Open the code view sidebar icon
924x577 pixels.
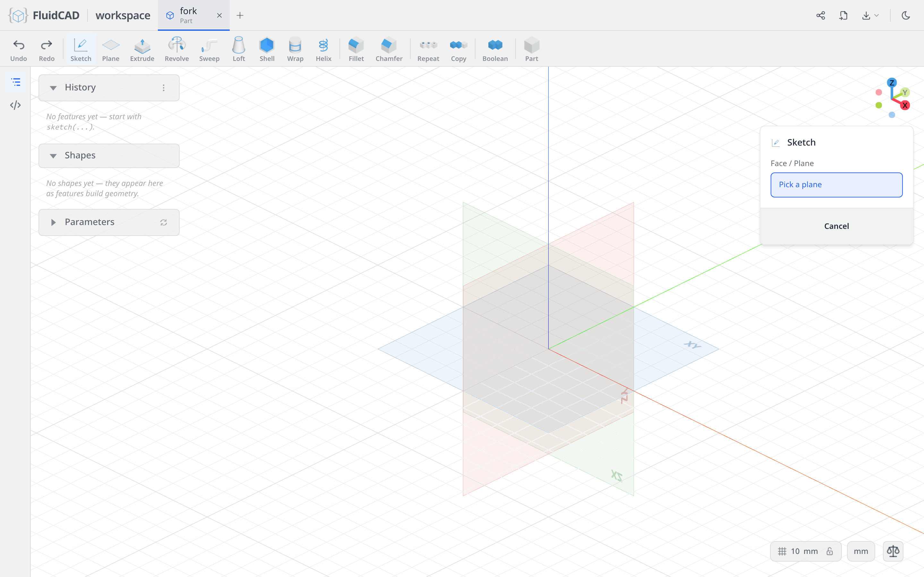pyautogui.click(x=15, y=105)
